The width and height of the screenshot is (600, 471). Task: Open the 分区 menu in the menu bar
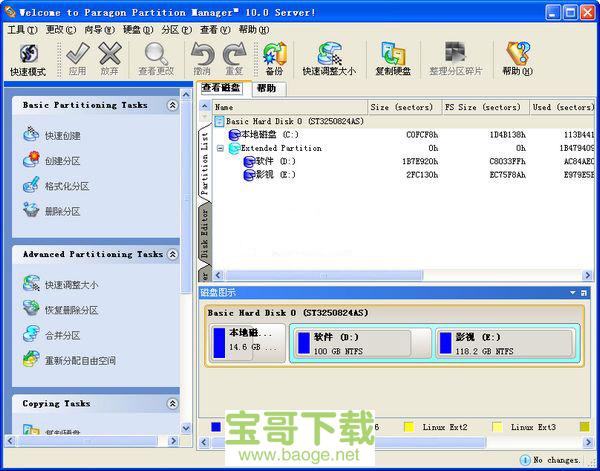(170, 30)
